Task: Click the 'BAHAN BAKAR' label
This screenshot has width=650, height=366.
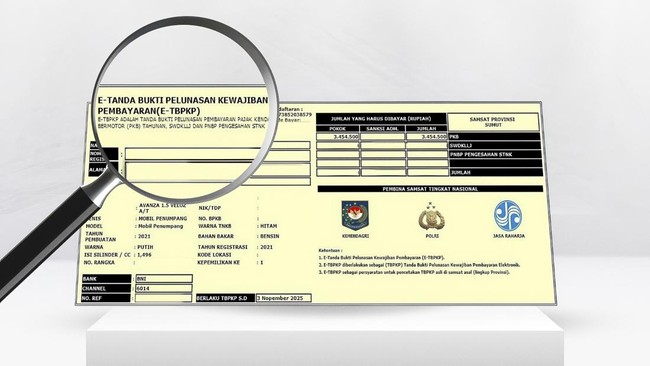Action: pyautogui.click(x=216, y=236)
